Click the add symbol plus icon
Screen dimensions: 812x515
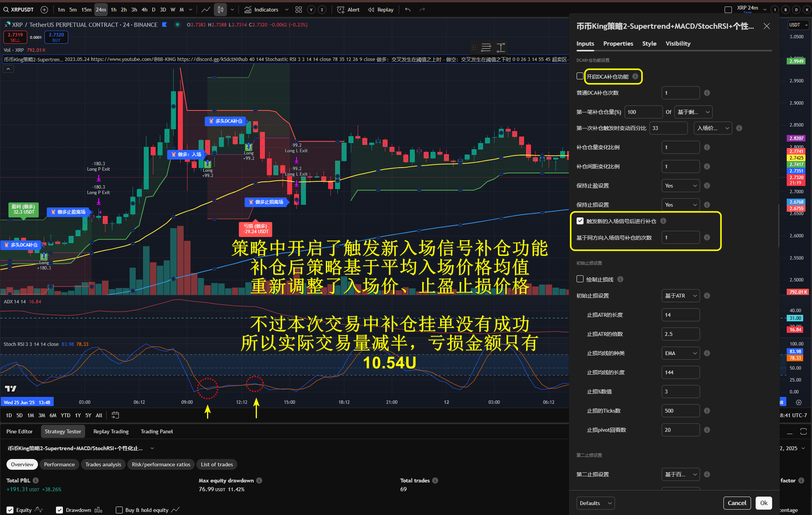click(x=44, y=10)
